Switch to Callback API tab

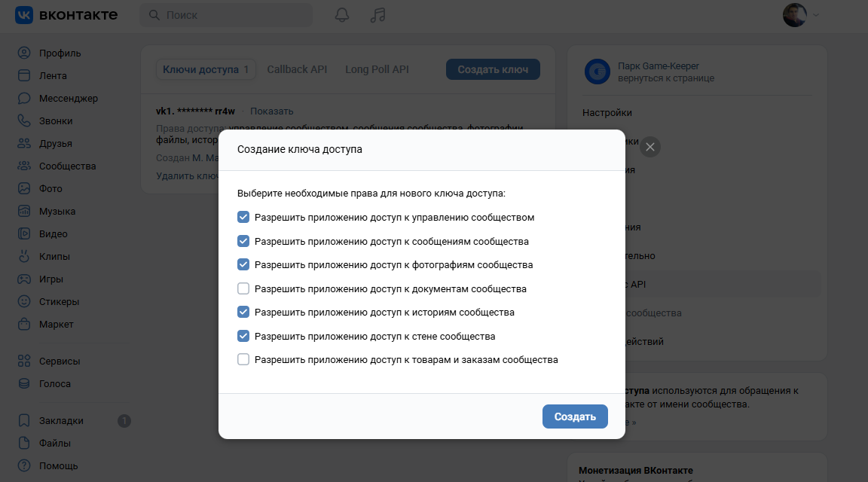point(297,69)
